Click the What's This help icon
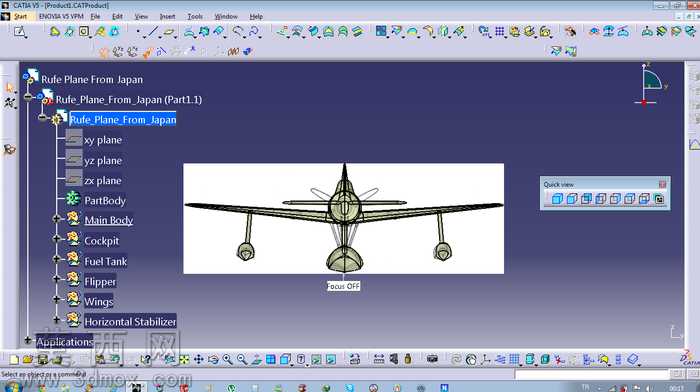 [x=146, y=359]
